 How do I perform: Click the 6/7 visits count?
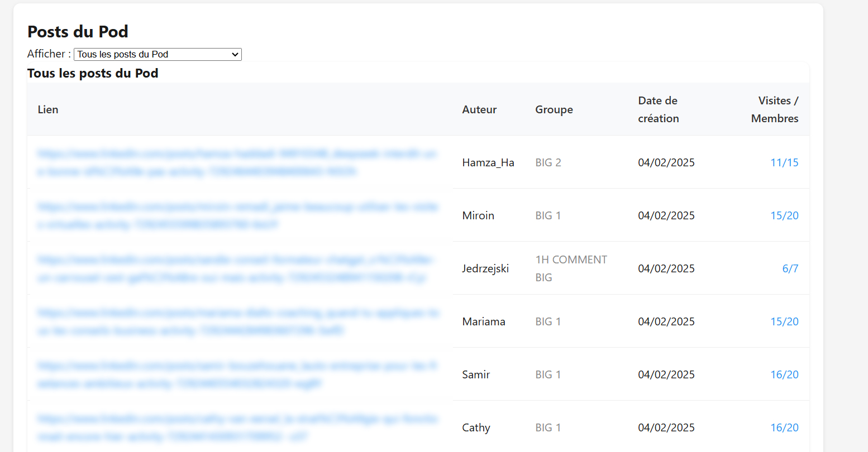tap(790, 268)
